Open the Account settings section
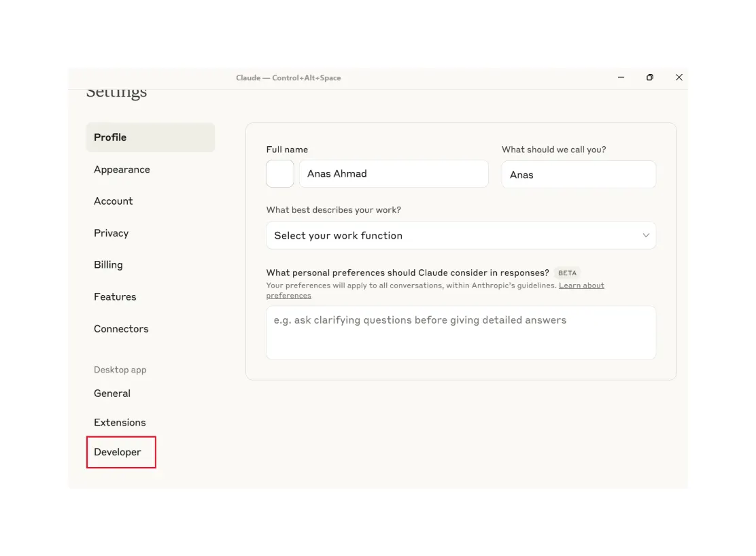 [113, 201]
